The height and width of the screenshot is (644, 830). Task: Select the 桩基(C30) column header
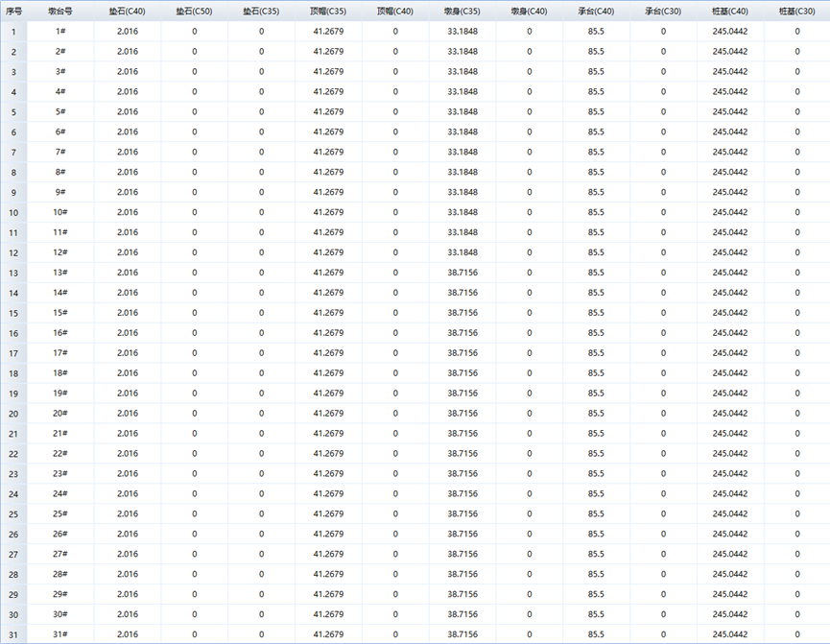796,11
